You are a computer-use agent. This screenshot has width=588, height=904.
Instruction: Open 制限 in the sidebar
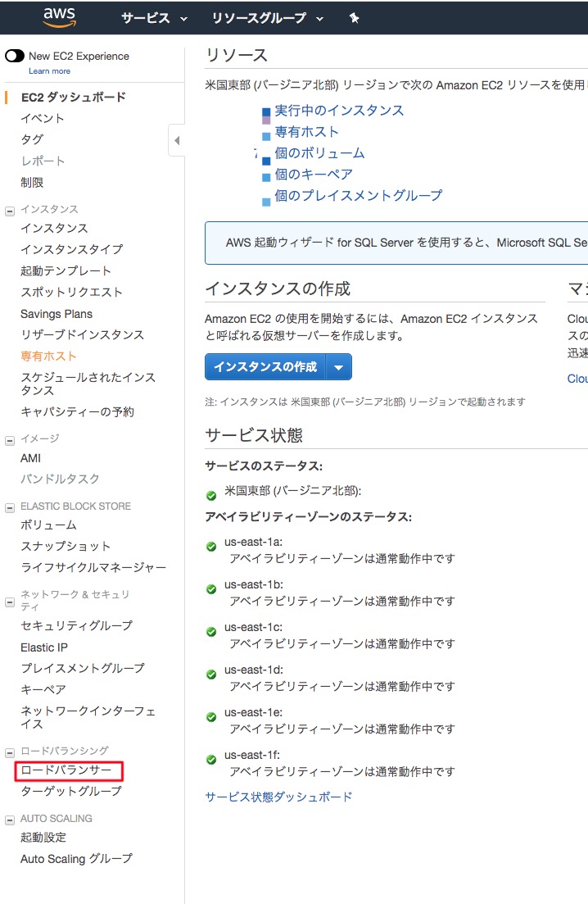[x=32, y=182]
